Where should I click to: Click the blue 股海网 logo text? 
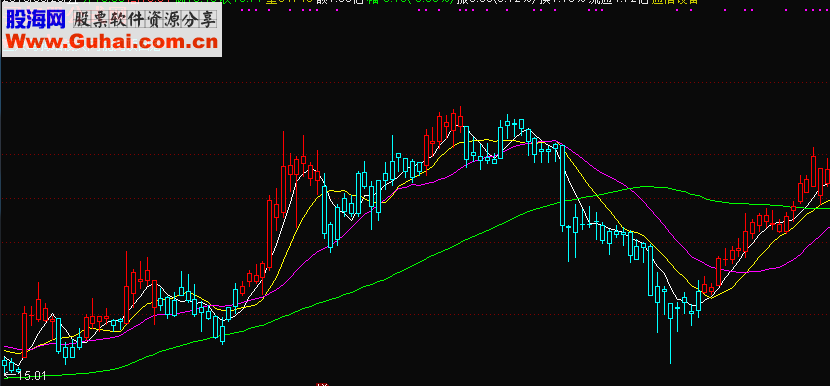(35, 20)
